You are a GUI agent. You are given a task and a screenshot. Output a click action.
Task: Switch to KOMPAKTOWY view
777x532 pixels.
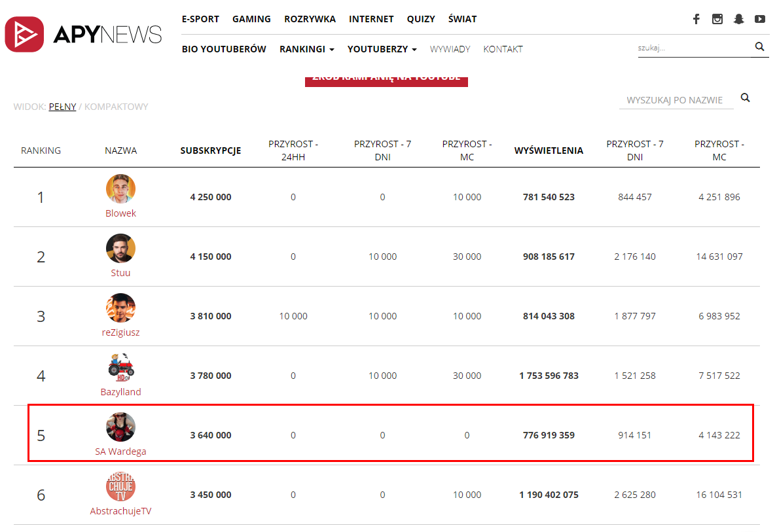(x=116, y=107)
